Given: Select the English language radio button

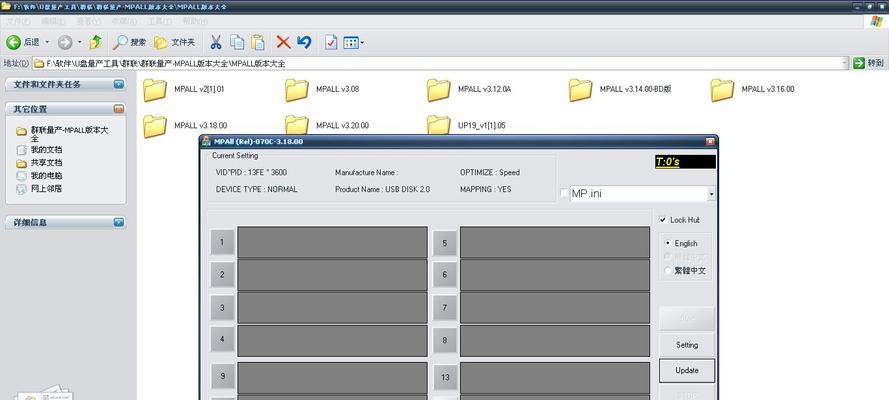Looking at the screenshot, I should [x=668, y=243].
